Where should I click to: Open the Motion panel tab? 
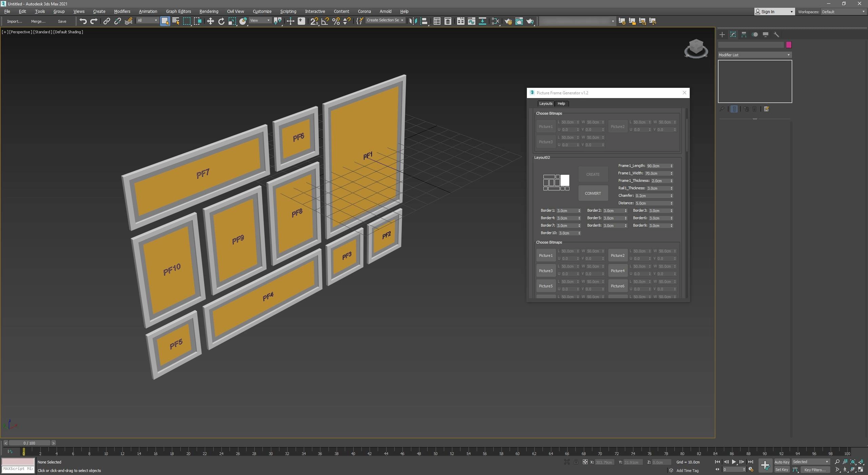(x=755, y=35)
